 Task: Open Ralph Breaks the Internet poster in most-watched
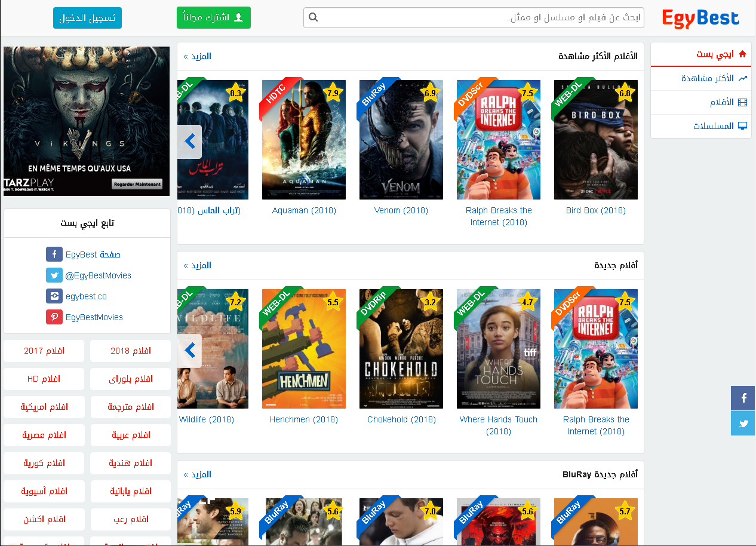(499, 140)
